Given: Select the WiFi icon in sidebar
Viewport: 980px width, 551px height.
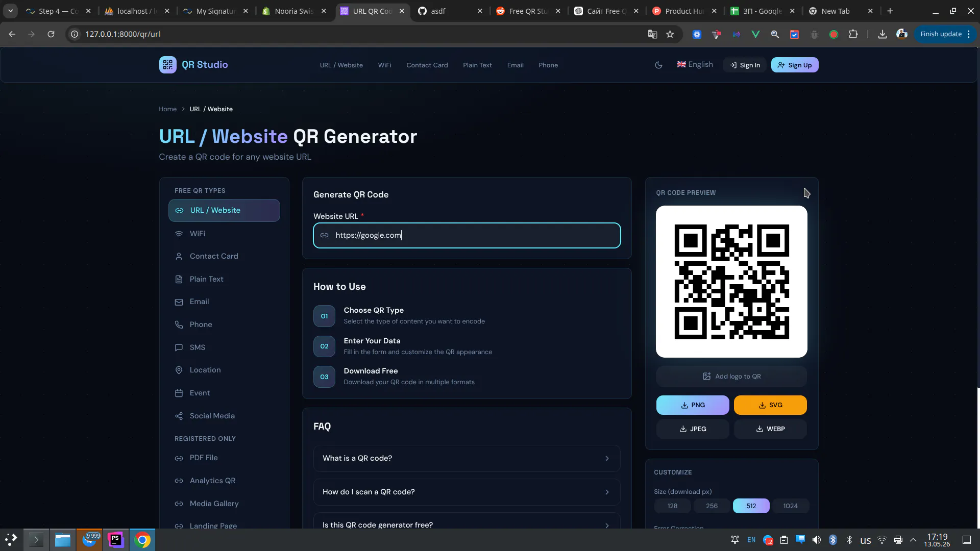Looking at the screenshot, I should [x=179, y=234].
